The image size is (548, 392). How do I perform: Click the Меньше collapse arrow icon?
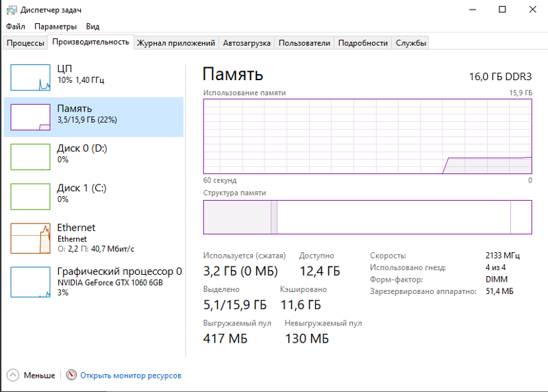pos(13,376)
